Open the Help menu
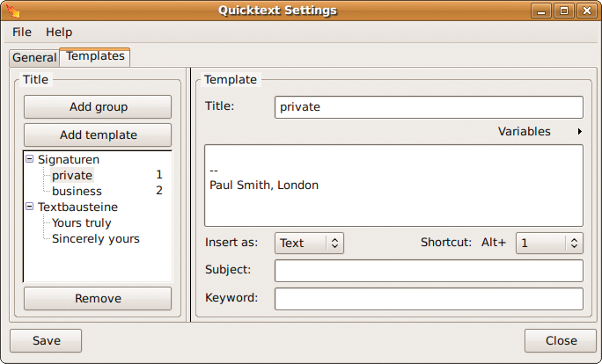602x364 pixels. coord(59,33)
